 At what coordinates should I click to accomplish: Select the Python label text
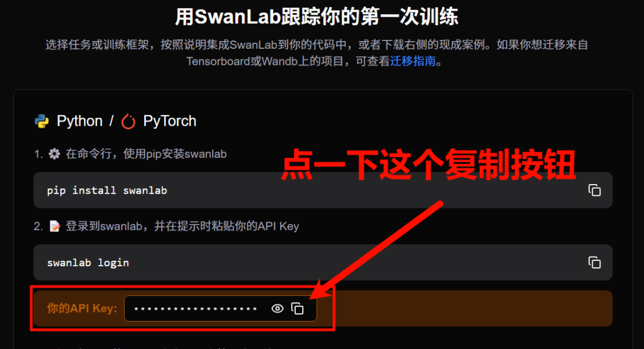80,121
